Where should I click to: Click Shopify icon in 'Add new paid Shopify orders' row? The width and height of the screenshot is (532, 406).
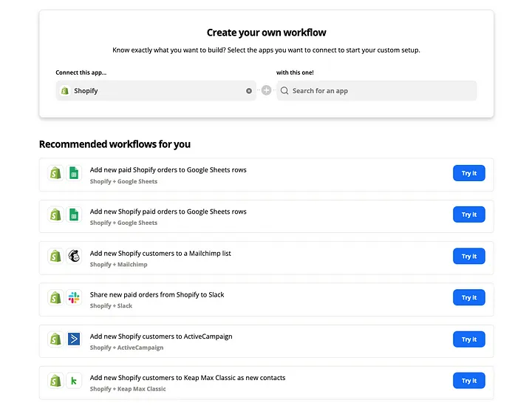pyautogui.click(x=55, y=173)
